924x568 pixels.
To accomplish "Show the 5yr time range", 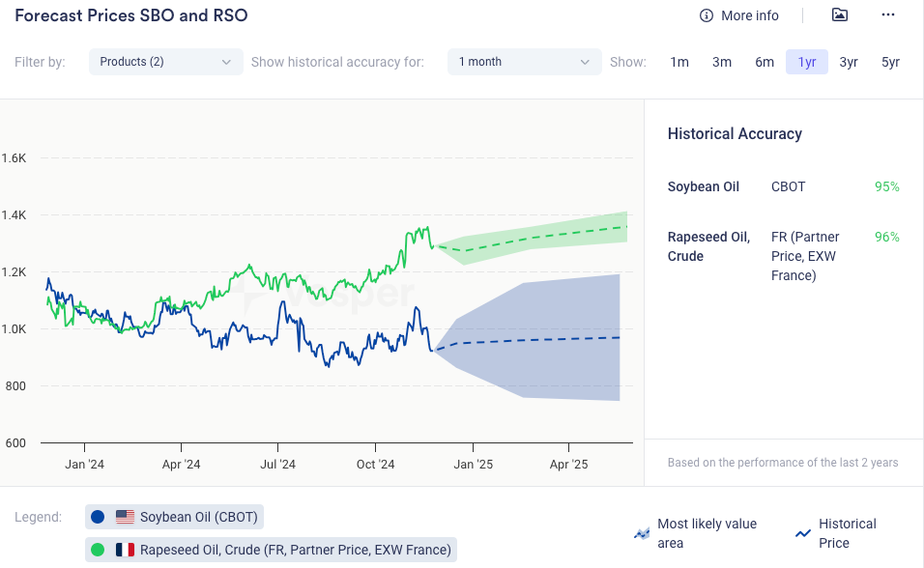I will [890, 62].
